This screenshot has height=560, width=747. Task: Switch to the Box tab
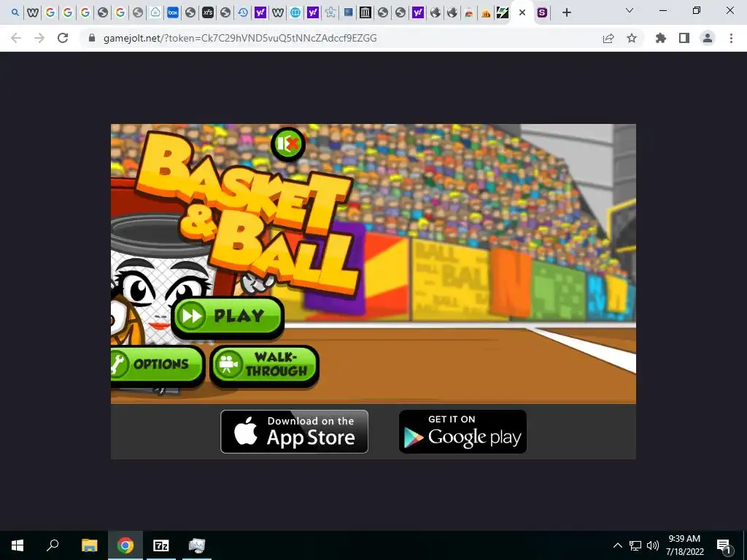click(173, 13)
